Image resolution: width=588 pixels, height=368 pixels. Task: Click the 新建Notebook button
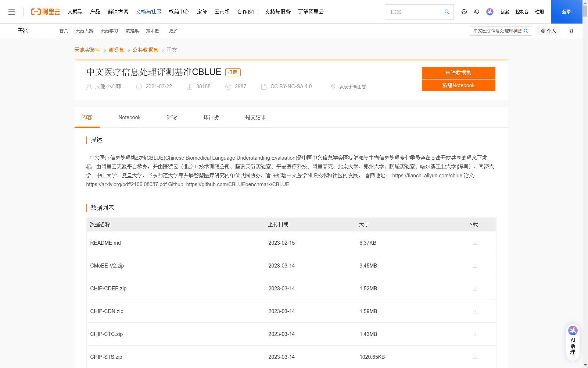pos(458,85)
